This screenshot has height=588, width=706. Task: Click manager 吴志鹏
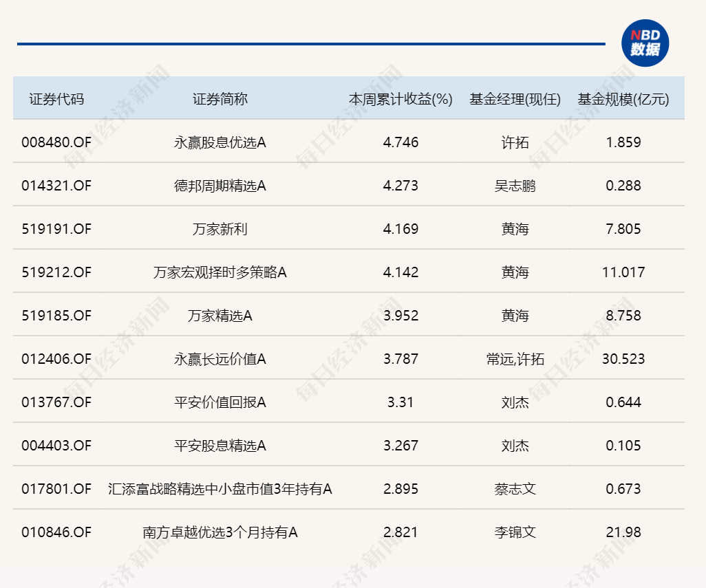tap(515, 186)
